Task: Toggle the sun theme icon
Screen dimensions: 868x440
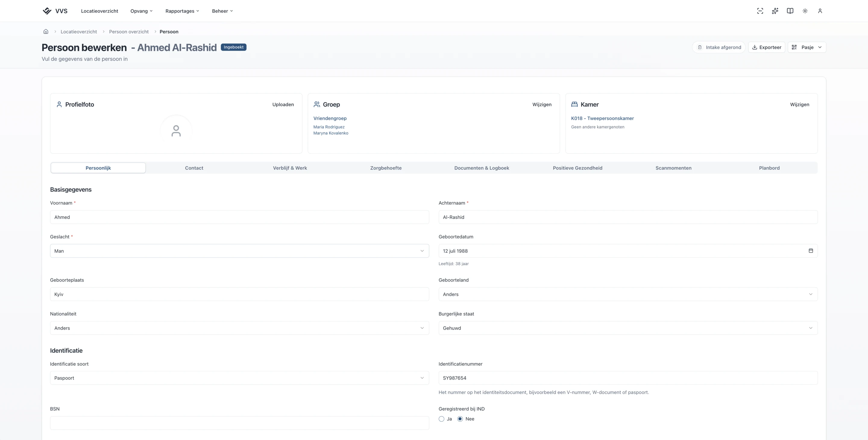Action: [x=805, y=11]
